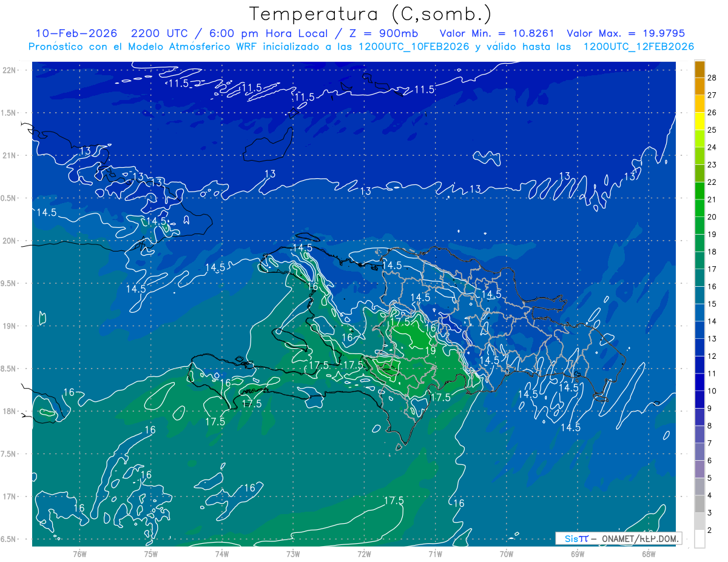Click the "75W" longitude axis label

click(151, 554)
